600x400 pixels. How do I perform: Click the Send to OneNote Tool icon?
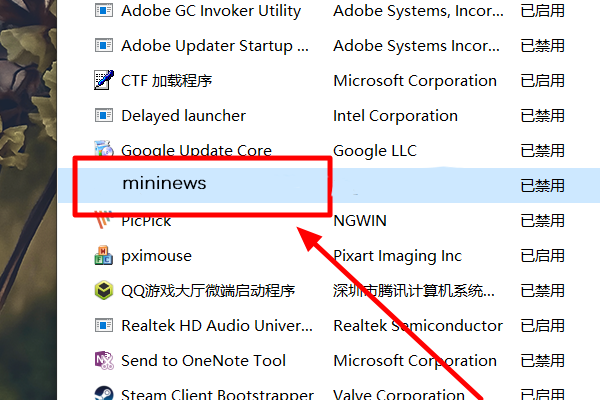tap(104, 361)
